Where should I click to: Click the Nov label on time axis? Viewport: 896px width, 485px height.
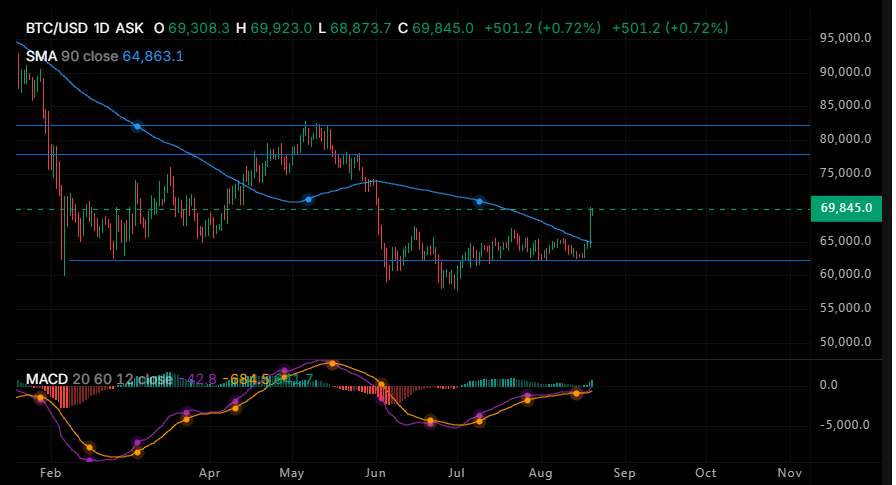789,473
